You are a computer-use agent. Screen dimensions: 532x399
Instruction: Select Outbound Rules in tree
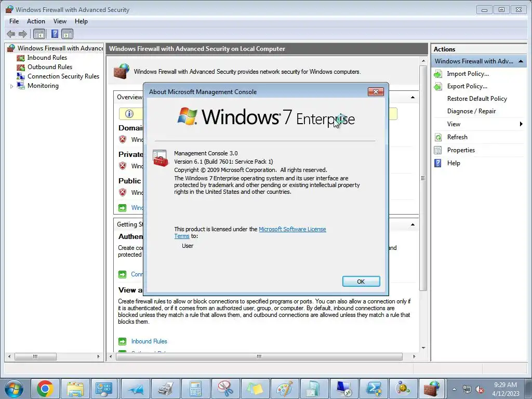50,67
